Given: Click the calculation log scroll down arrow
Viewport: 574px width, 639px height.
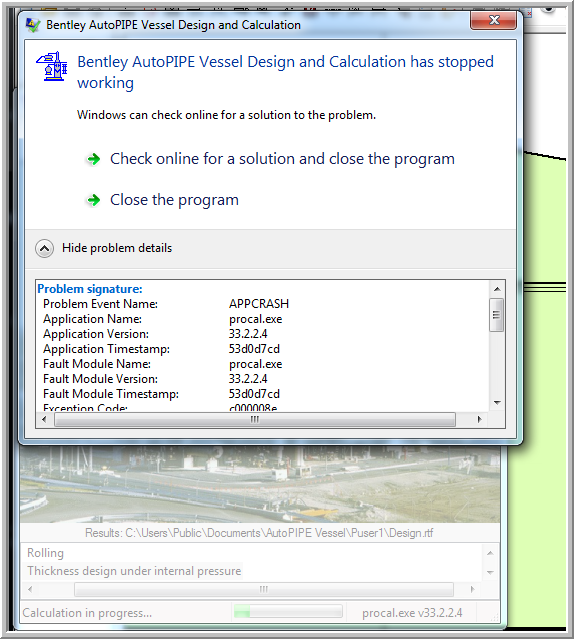Looking at the screenshot, I should 490,573.
